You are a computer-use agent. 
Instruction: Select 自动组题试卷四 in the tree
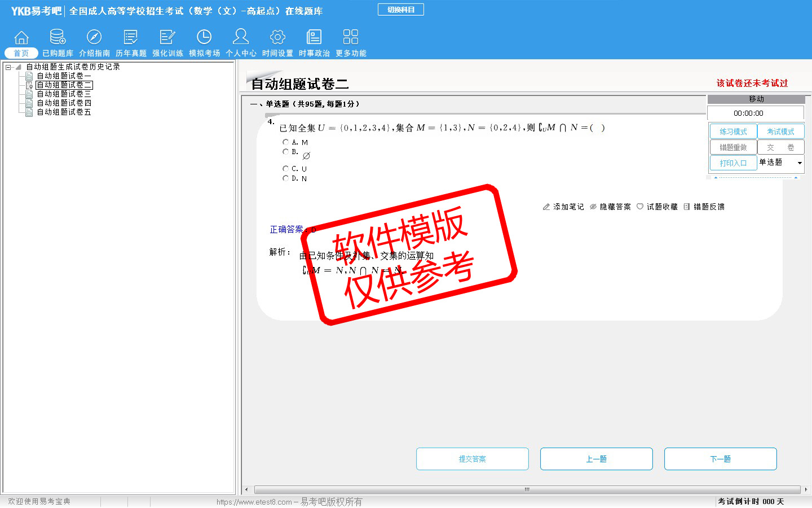click(x=64, y=103)
